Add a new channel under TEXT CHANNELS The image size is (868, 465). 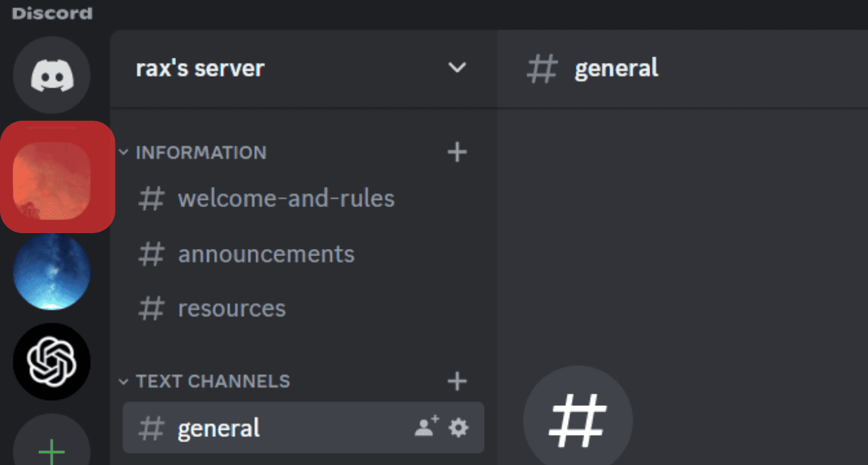[457, 381]
